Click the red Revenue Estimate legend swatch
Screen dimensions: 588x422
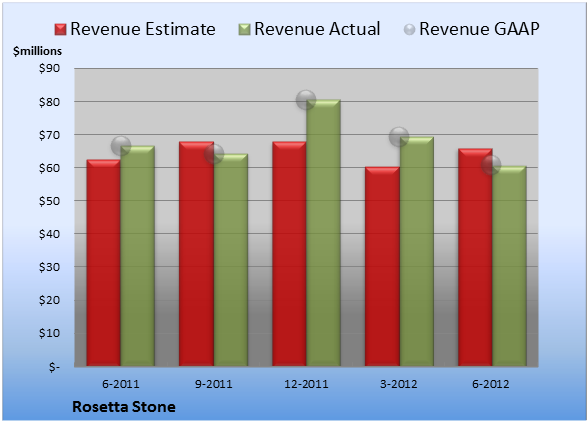(x=60, y=30)
